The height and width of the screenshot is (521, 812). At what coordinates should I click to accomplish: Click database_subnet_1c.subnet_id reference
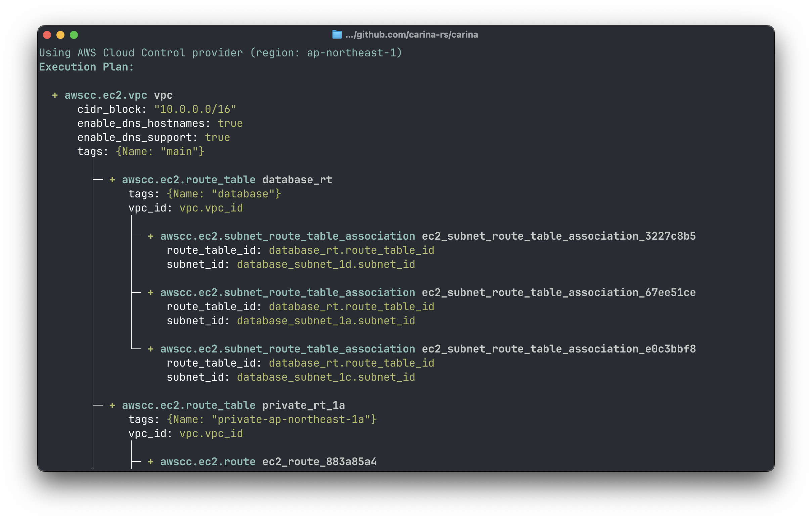coord(326,377)
